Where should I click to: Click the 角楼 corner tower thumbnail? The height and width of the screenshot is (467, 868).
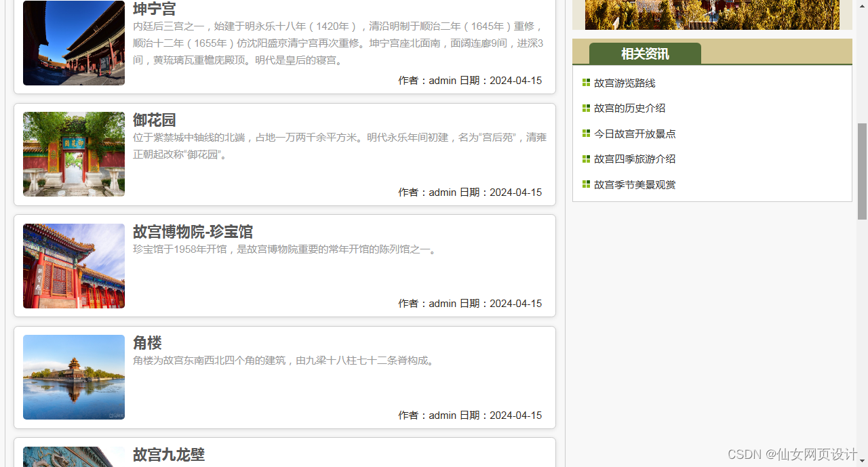(74, 377)
